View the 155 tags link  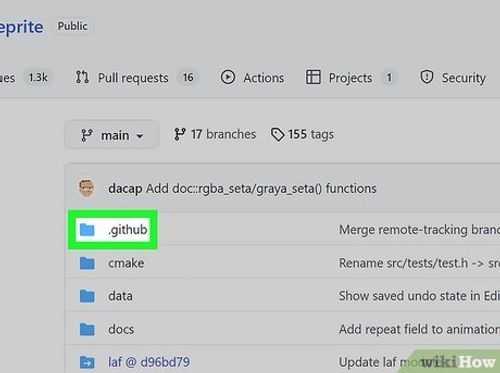pyautogui.click(x=302, y=135)
